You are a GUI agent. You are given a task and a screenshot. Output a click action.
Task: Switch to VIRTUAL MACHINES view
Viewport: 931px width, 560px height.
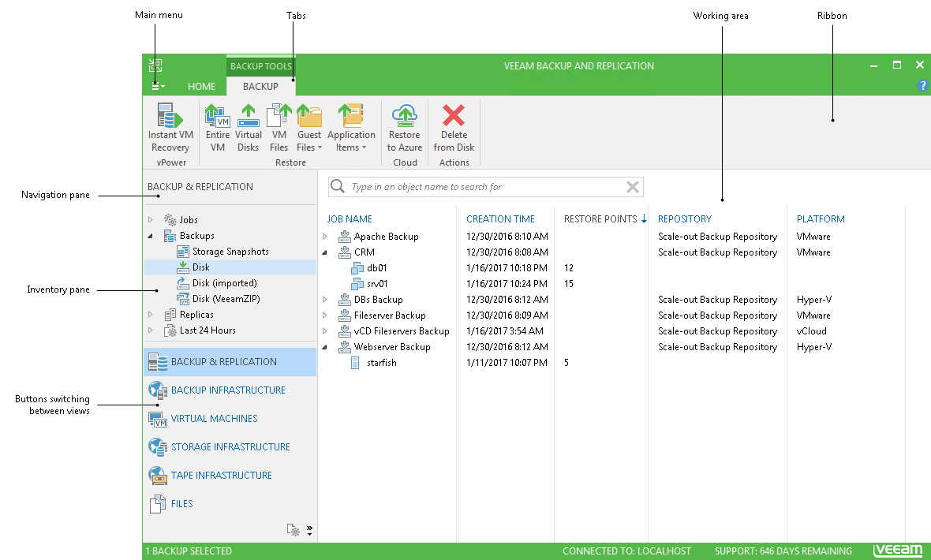[x=214, y=419]
